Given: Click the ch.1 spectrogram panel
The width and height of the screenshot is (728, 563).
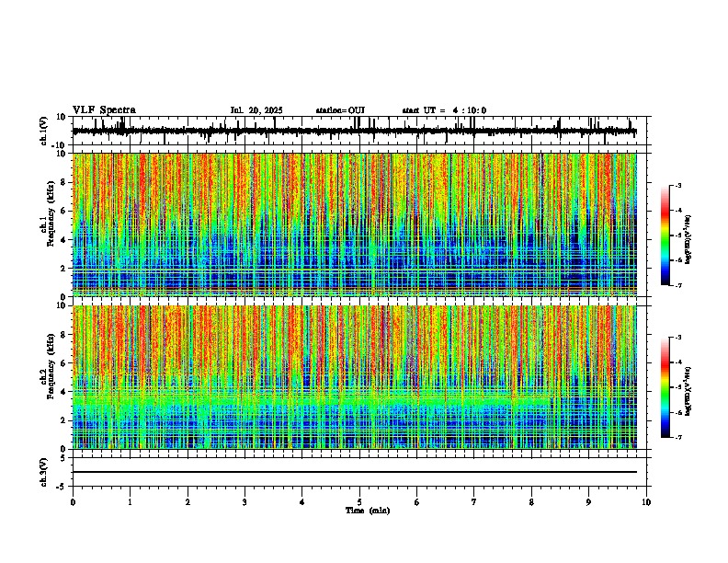Looking at the screenshot, I should pos(361,224).
